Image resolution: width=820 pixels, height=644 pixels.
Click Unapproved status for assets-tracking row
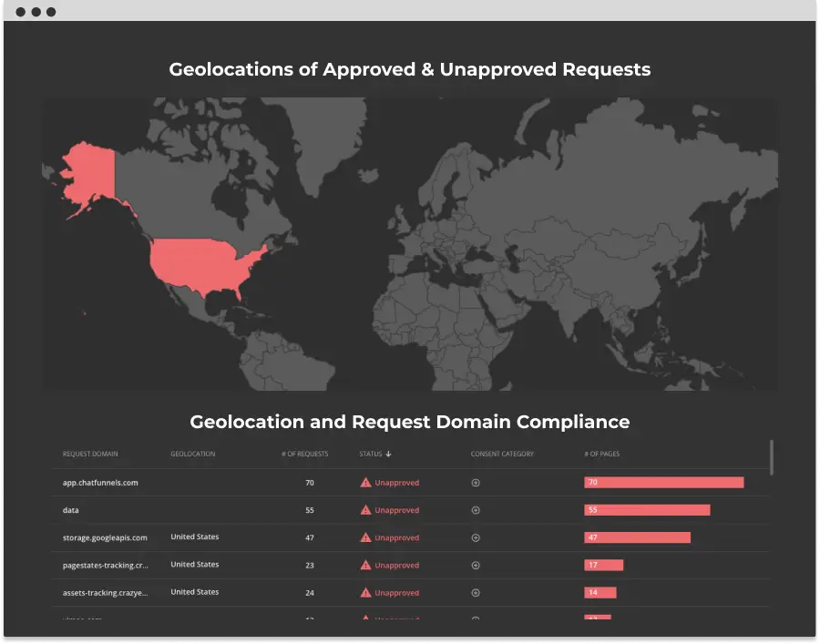397,593
